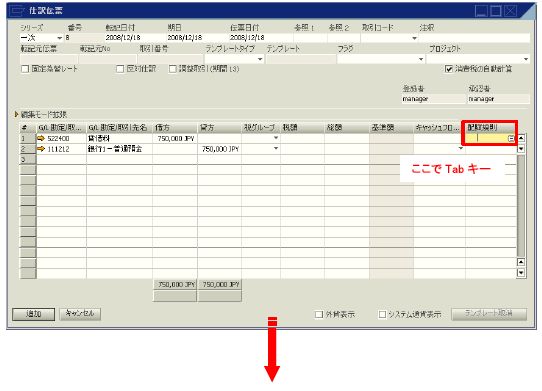
Task: Click the lower scroll up arrow of the grid
Action: tap(521, 262)
